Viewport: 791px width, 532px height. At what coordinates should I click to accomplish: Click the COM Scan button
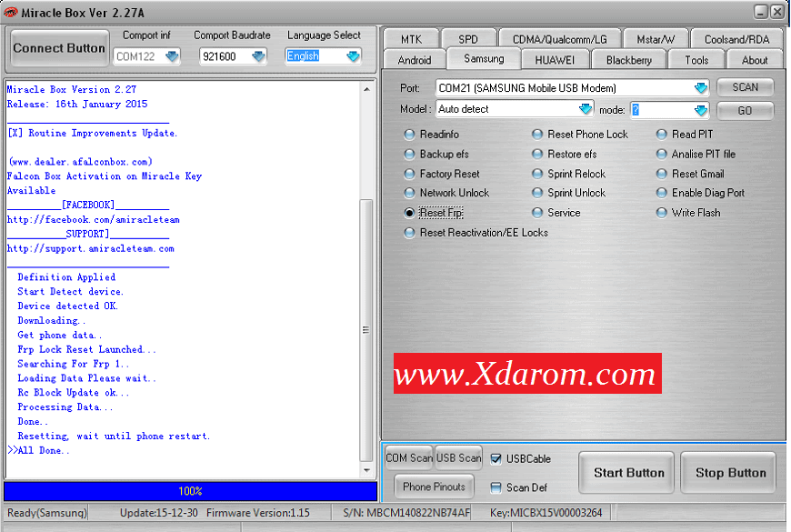[409, 457]
